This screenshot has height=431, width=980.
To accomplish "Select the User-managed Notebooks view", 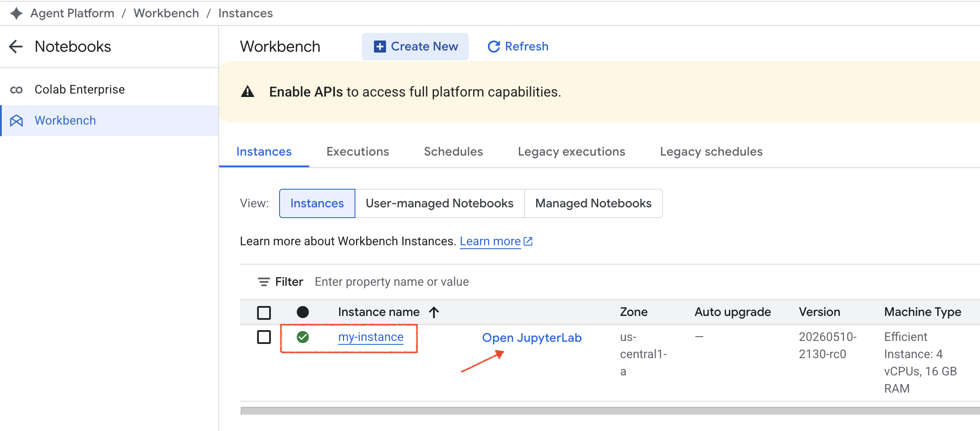I will tap(440, 203).
